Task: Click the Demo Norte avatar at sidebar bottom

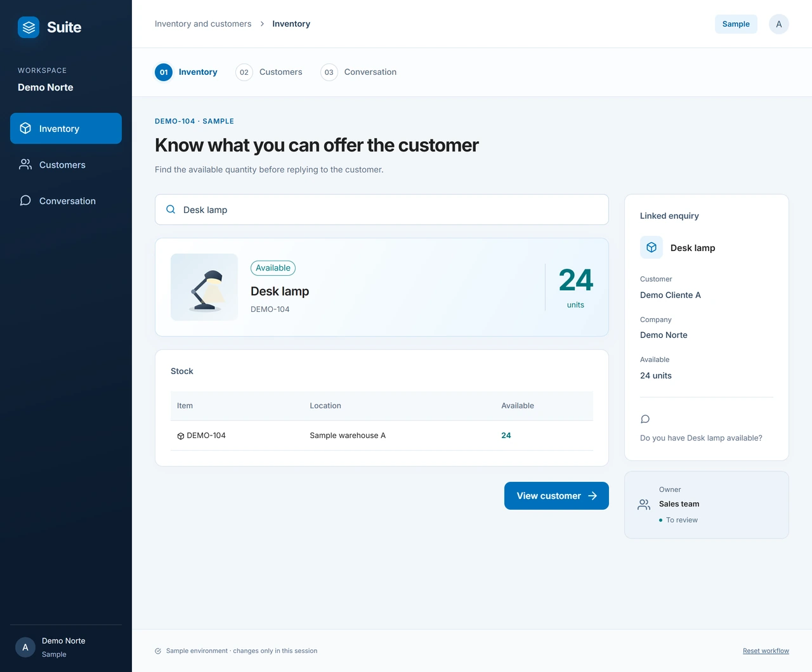Action: pos(25,647)
